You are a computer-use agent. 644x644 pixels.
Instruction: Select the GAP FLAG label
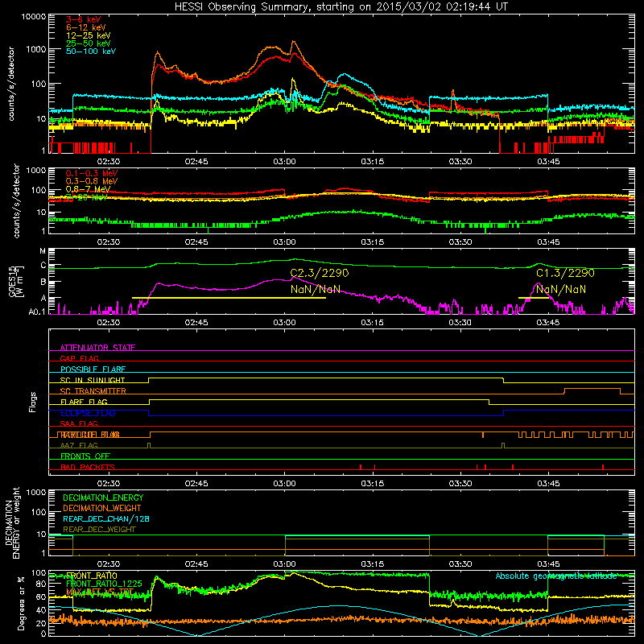click(x=79, y=358)
